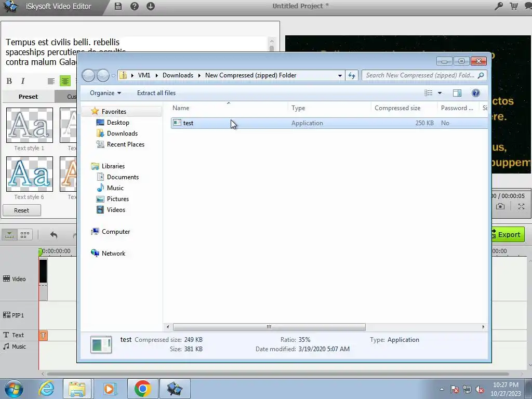Click the green playhead marker
This screenshot has height=399, width=532.
[x=41, y=252]
